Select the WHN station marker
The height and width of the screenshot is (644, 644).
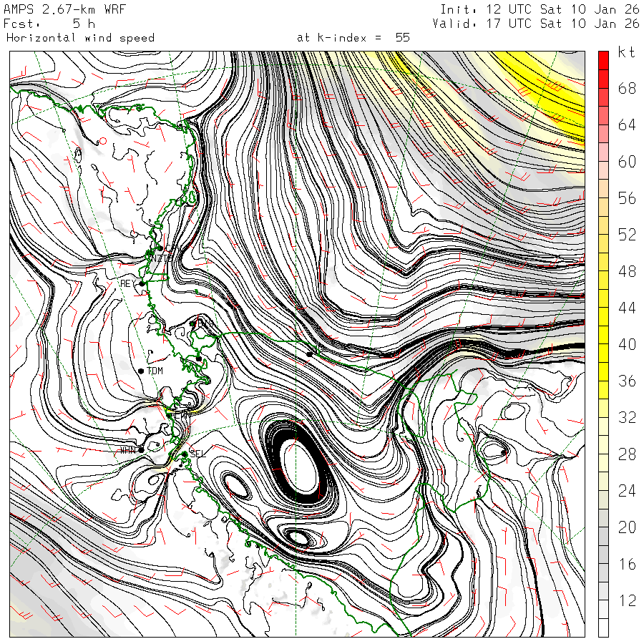point(142,449)
